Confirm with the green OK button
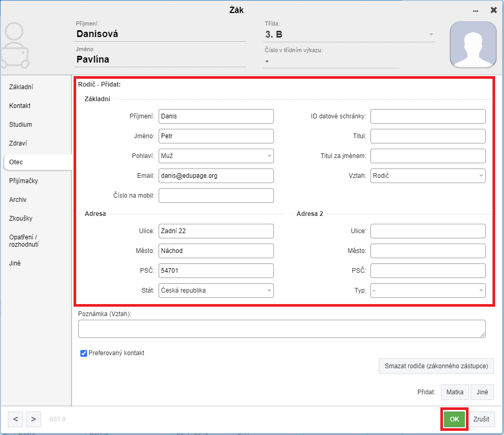Image resolution: width=504 pixels, height=435 pixels. (454, 419)
